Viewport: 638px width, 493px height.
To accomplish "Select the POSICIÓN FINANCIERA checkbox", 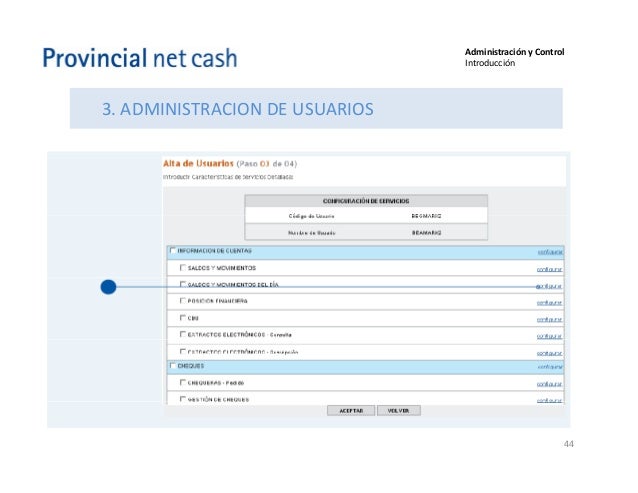I will point(183,301).
